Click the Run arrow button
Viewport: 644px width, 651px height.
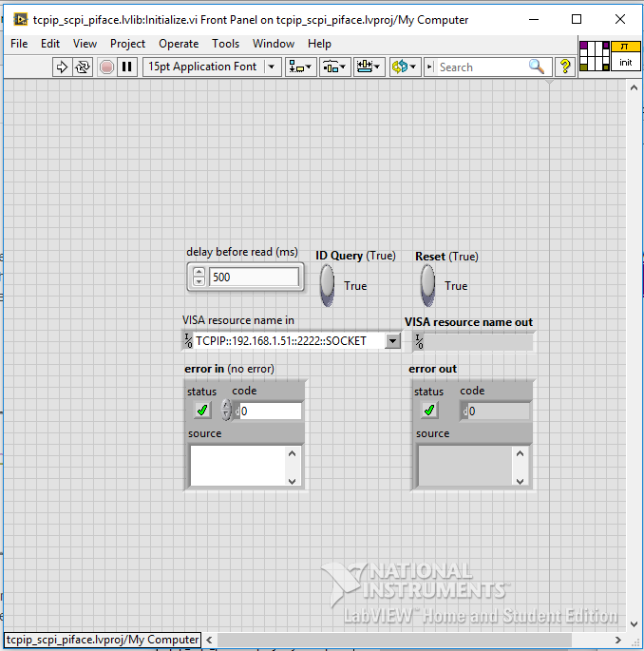tap(62, 67)
